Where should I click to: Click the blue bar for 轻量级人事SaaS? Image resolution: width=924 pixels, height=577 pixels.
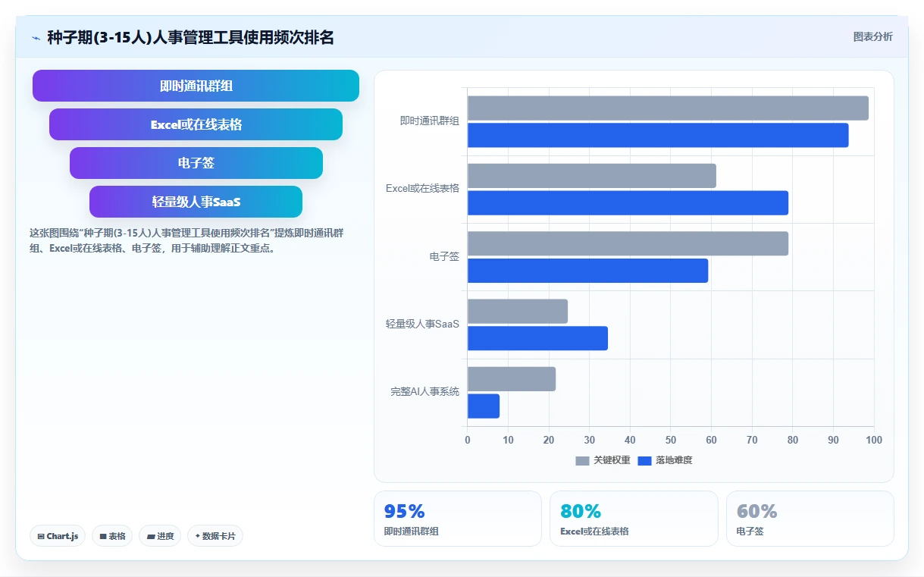(x=537, y=338)
